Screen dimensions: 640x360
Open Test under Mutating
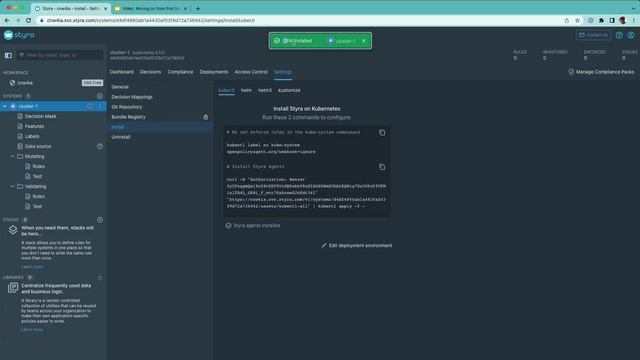(x=37, y=176)
